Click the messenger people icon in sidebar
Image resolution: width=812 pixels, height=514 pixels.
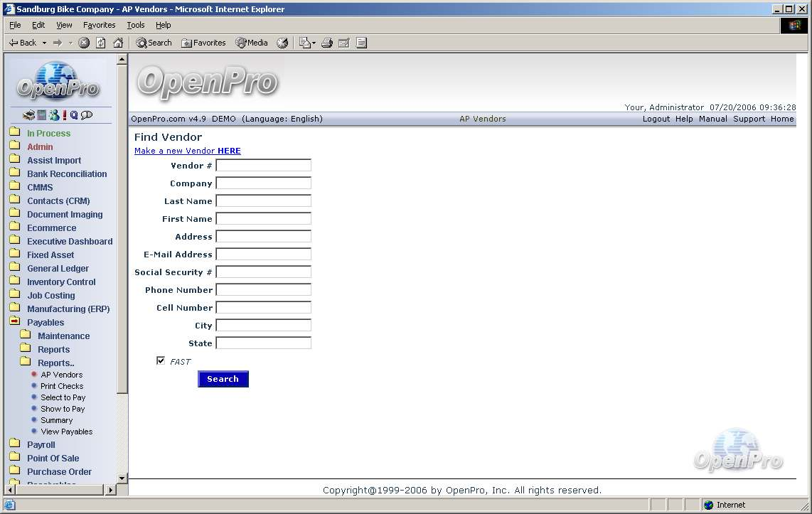tap(54, 115)
